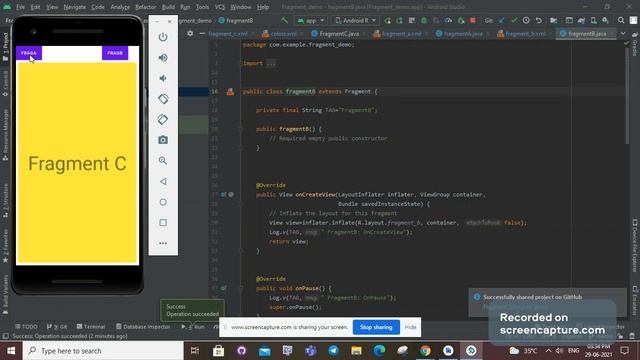
Task: Tap the emulator Back triangle button
Action: [x=163, y=181]
